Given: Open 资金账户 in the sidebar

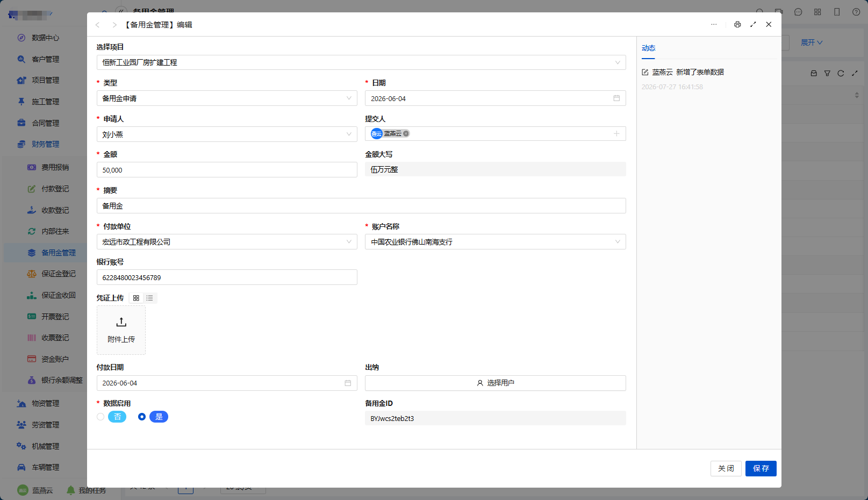Looking at the screenshot, I should [55, 359].
